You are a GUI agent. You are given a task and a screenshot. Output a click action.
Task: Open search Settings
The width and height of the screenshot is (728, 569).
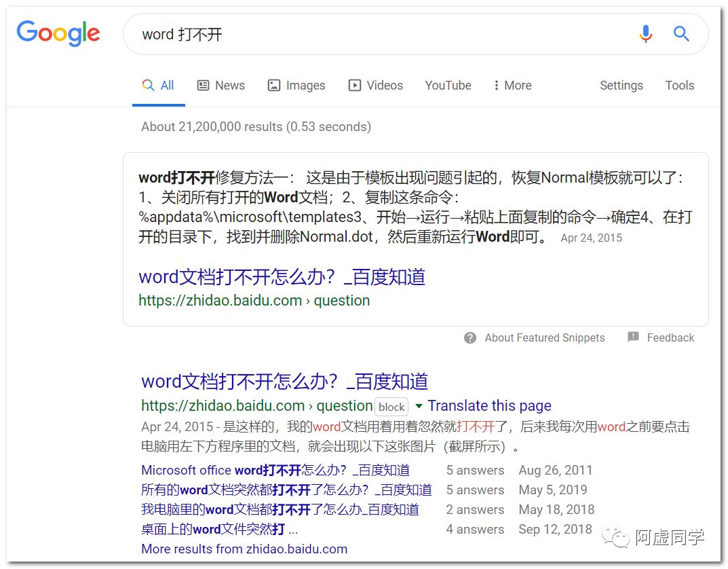click(x=621, y=86)
